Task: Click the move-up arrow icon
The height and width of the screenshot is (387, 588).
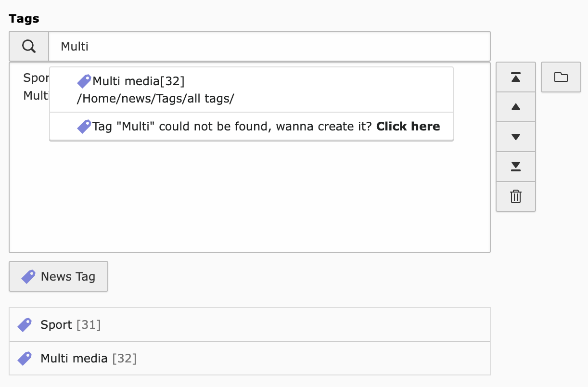Action: point(515,107)
